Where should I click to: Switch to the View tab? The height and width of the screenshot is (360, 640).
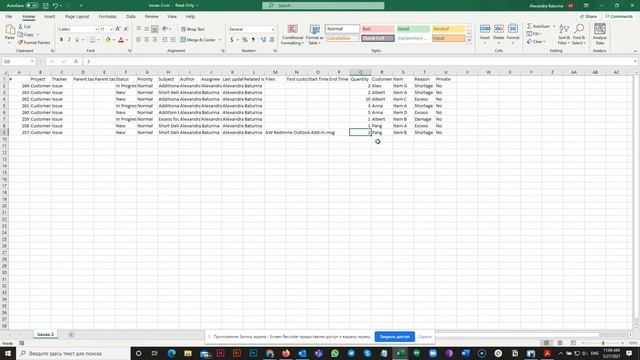click(x=172, y=17)
